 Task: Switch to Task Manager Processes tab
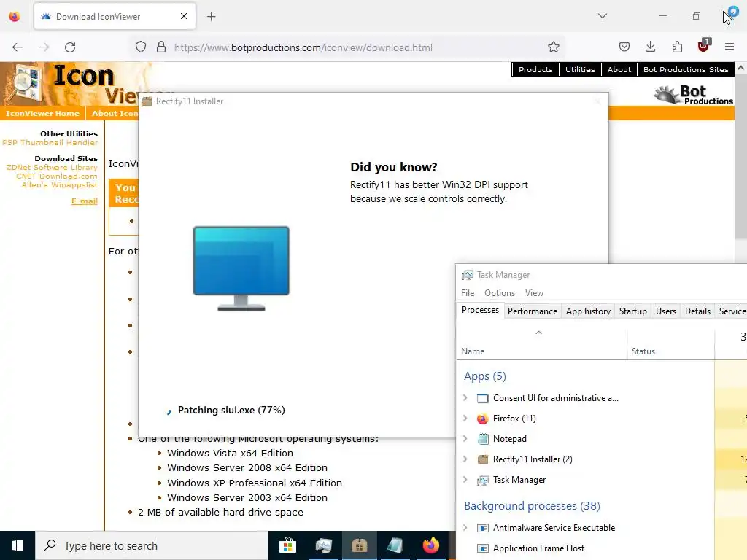[x=480, y=310]
